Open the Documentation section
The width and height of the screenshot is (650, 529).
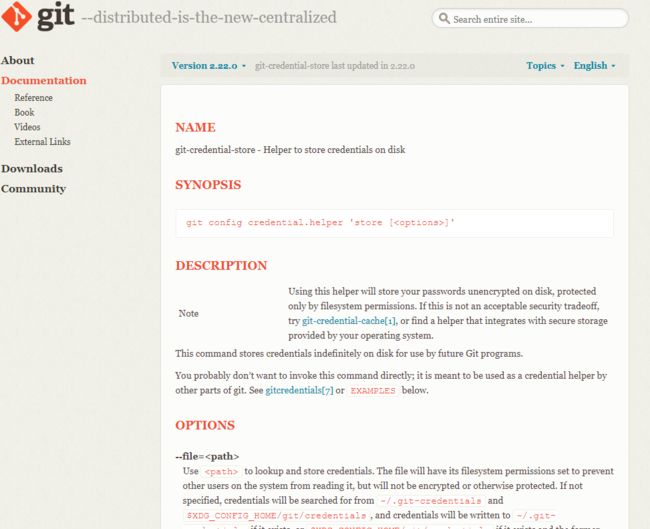[x=44, y=80]
